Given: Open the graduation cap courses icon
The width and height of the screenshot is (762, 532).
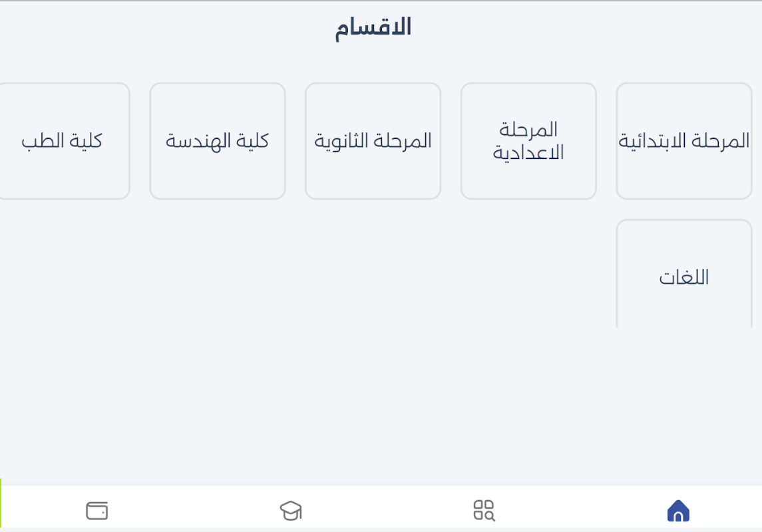Looking at the screenshot, I should point(291,511).
